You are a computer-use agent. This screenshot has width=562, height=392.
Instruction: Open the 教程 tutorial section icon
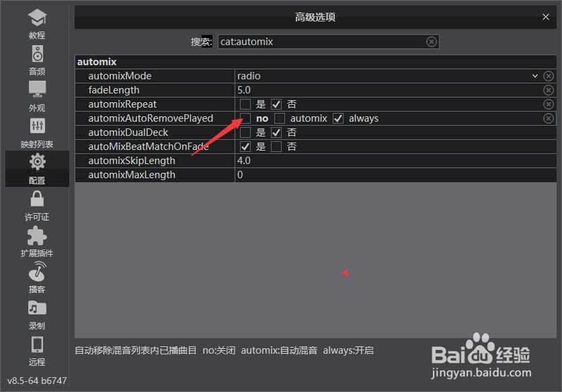[37, 17]
